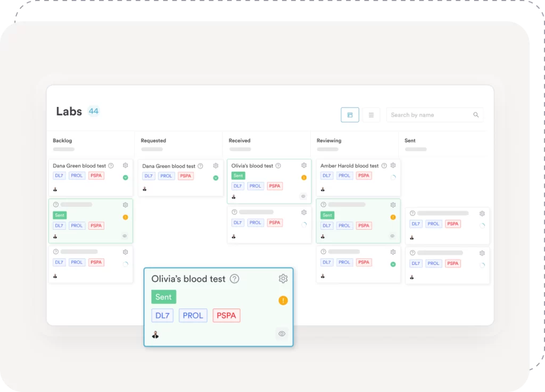
Task: Toggle eye icon on Received Olivia's blood test card
Action: [303, 196]
